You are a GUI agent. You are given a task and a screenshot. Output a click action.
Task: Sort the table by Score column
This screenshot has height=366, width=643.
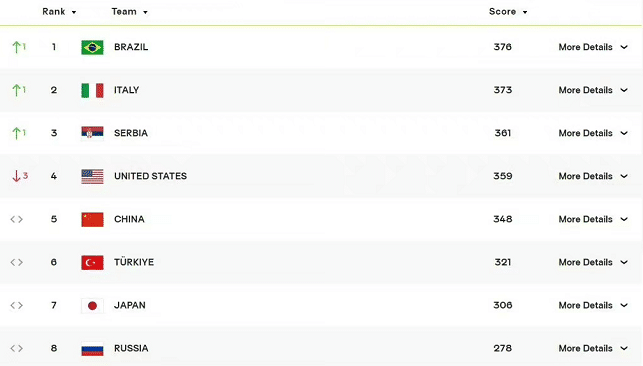coord(508,11)
